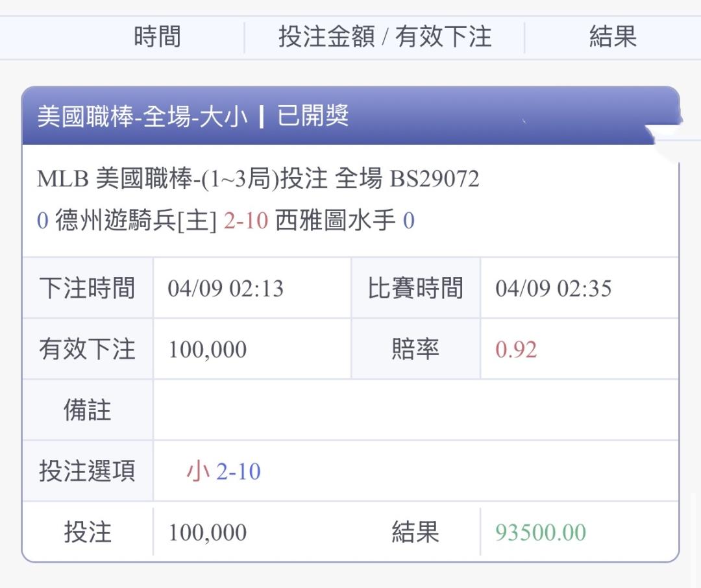Click the green result amount 93500.00
This screenshot has height=588, width=701.
click(x=540, y=533)
